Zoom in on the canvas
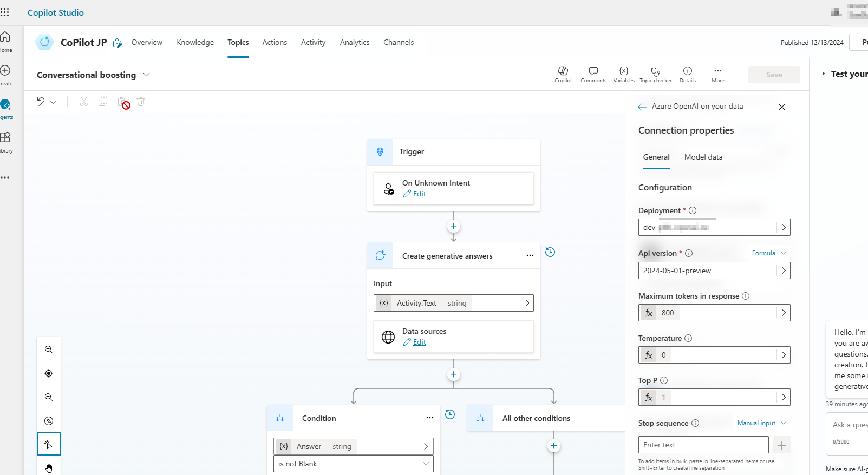The height and width of the screenshot is (475, 868). (49, 349)
